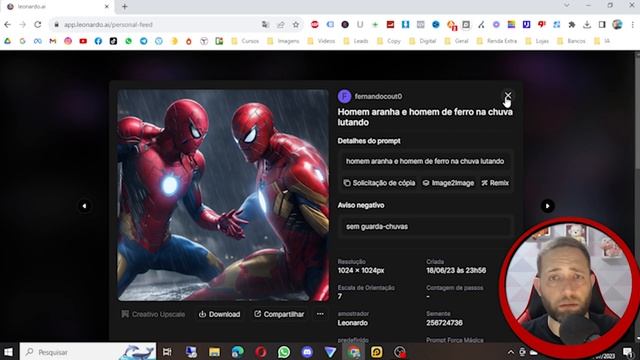The image size is (640, 360).
Task: Open the TikTok bookmark icon
Action: [113, 41]
